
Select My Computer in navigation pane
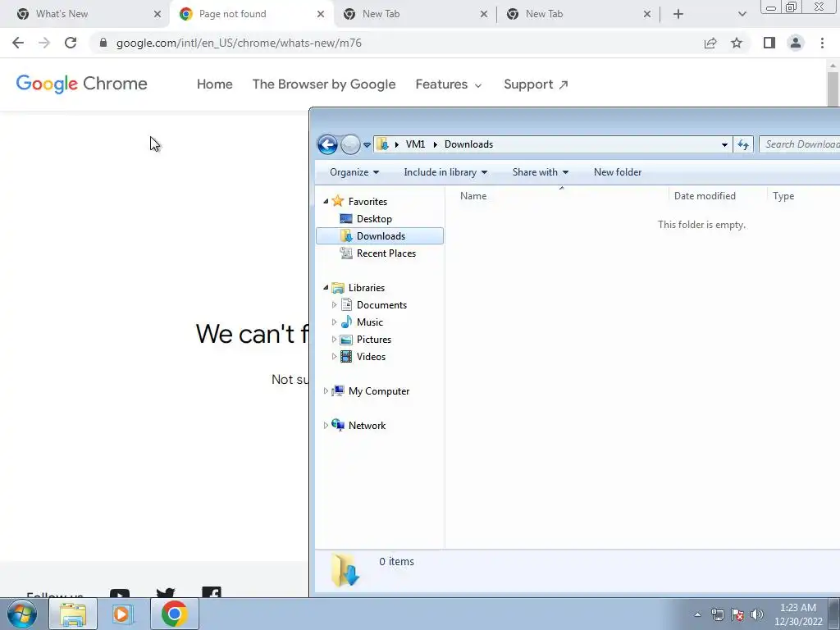point(379,391)
